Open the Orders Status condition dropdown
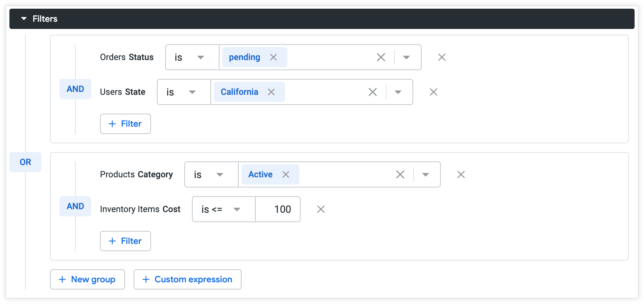This screenshot has width=644, height=304. point(192,57)
